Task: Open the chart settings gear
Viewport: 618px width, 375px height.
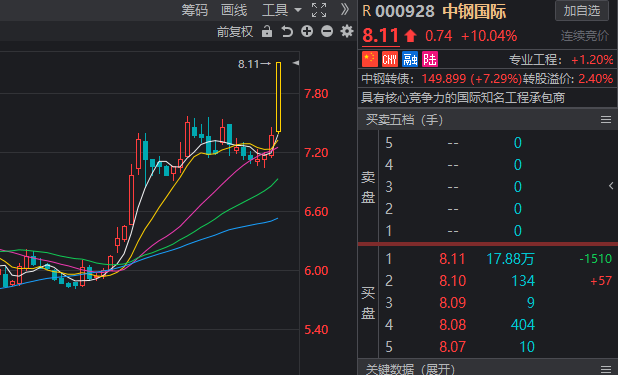Action: tap(346, 31)
